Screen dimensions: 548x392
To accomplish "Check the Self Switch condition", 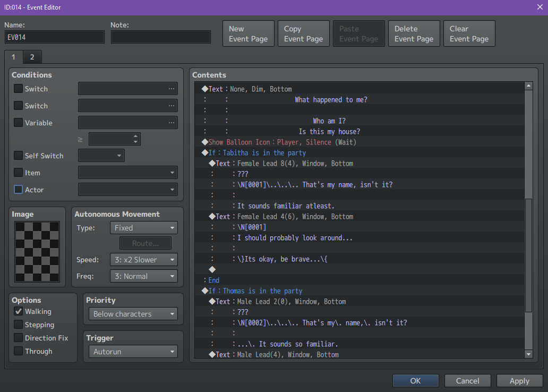I will tap(18, 156).
